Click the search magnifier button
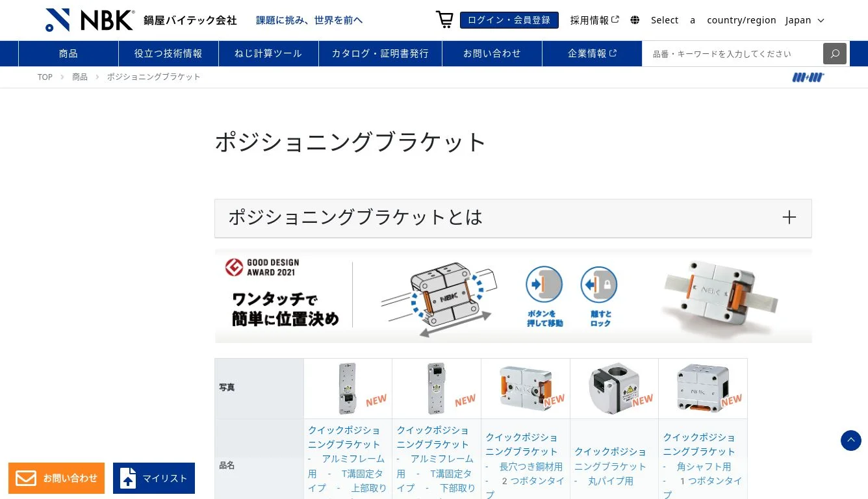 [835, 53]
